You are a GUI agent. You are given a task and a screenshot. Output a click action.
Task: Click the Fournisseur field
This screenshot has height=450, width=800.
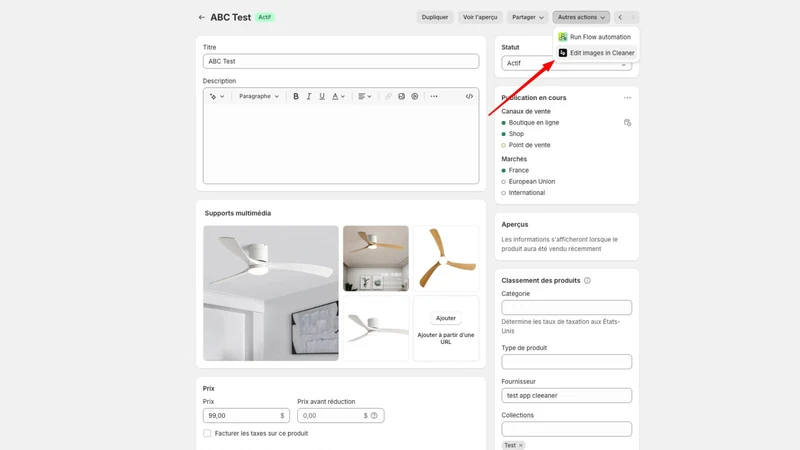566,395
